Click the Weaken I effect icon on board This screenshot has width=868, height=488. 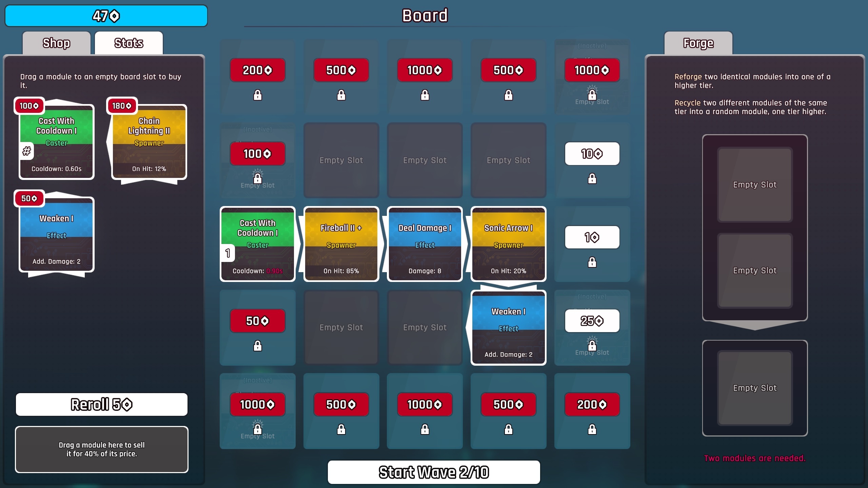click(x=509, y=328)
